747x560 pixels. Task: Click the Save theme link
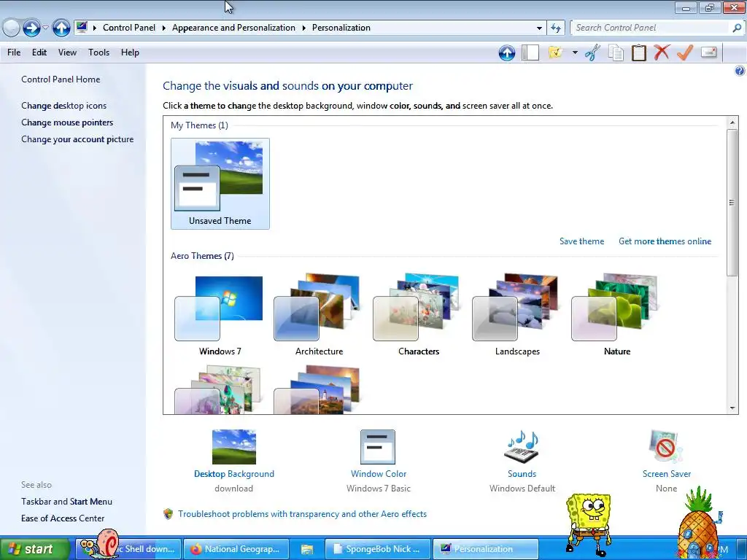pos(581,241)
